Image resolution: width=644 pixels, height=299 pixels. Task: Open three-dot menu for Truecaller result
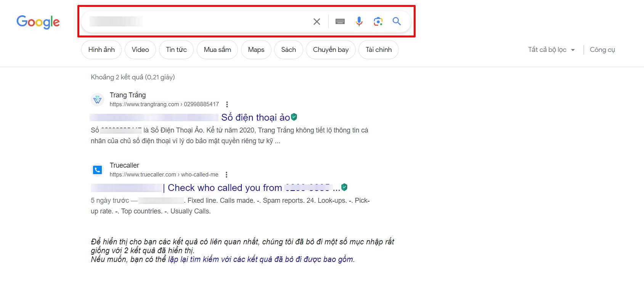point(226,175)
